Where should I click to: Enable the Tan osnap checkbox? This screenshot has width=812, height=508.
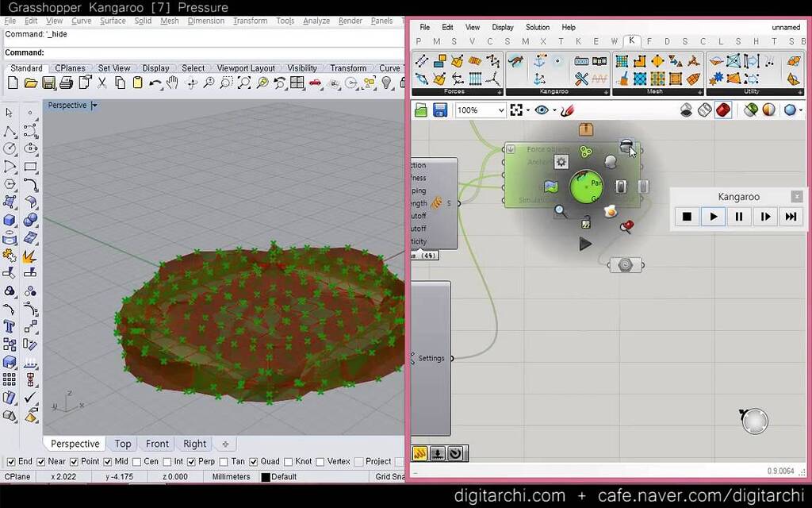tap(224, 461)
